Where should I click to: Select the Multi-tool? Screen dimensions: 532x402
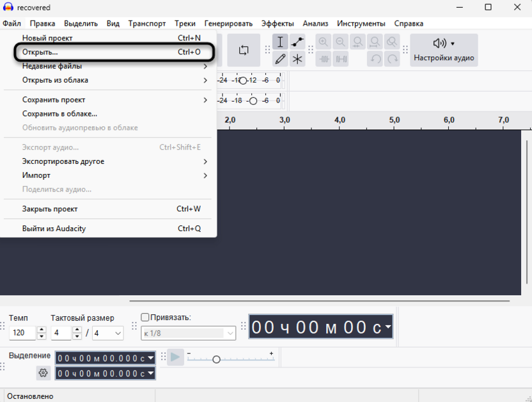coord(297,59)
